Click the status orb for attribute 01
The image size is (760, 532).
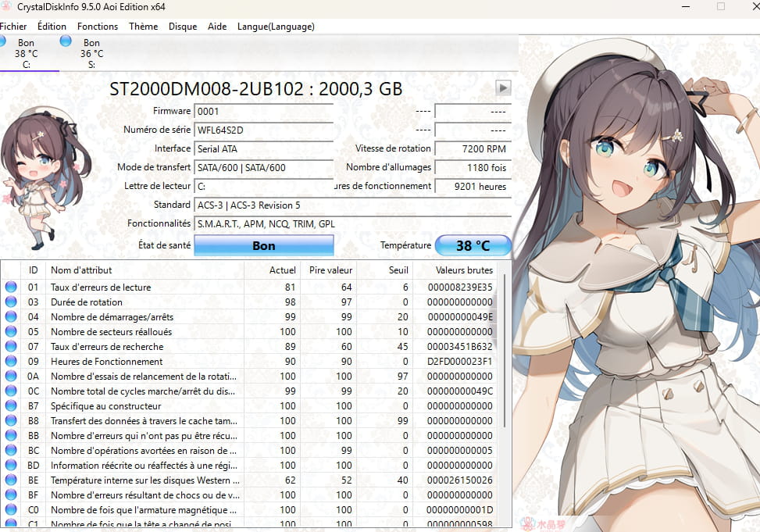point(11,287)
